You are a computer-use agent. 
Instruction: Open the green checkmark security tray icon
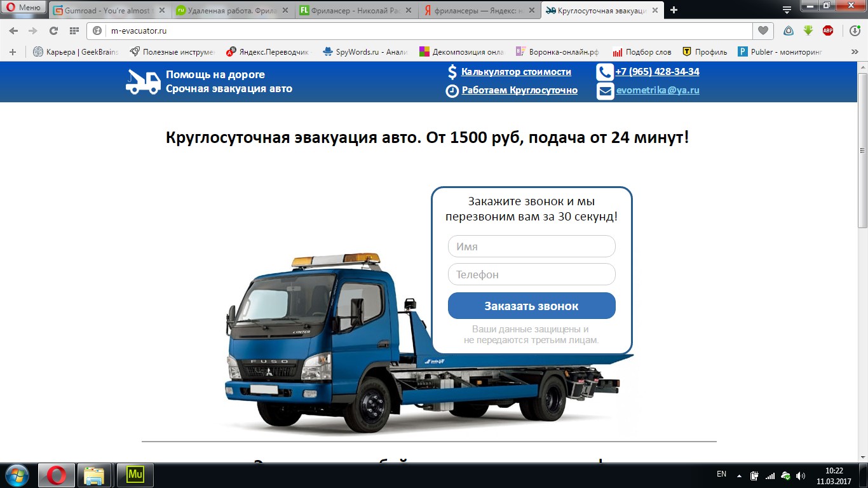point(785,475)
